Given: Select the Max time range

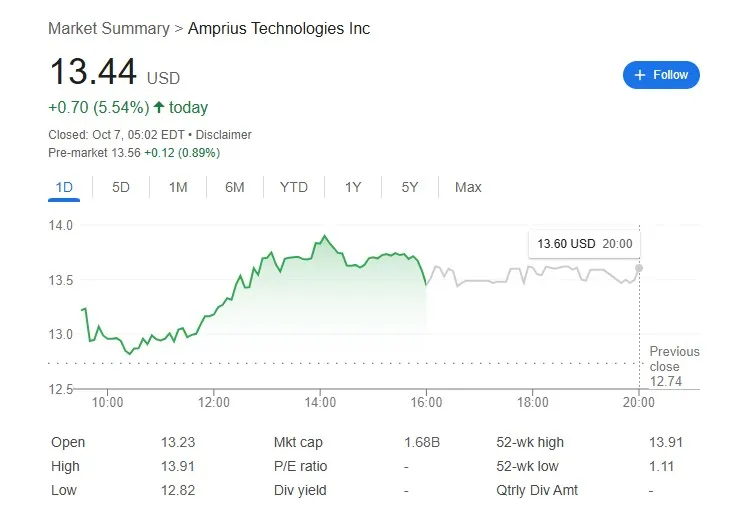Looking at the screenshot, I should tap(468, 187).
